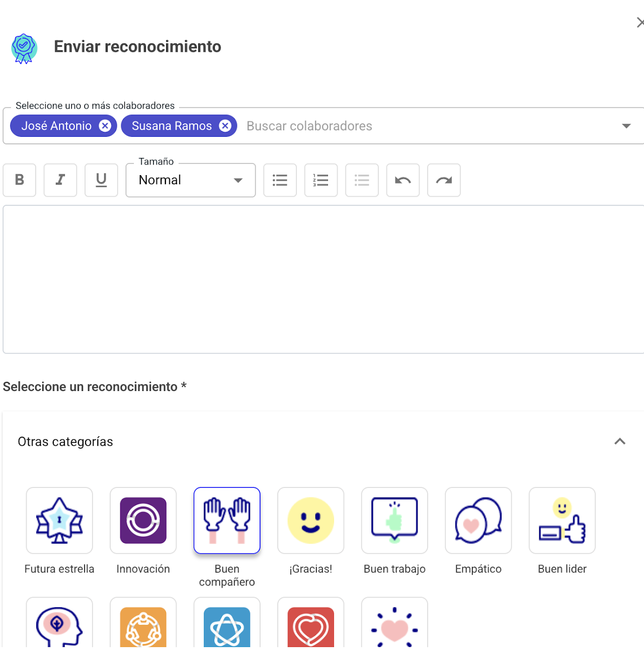
Task: Expand the collaborators dropdown arrow
Action: pos(626,126)
